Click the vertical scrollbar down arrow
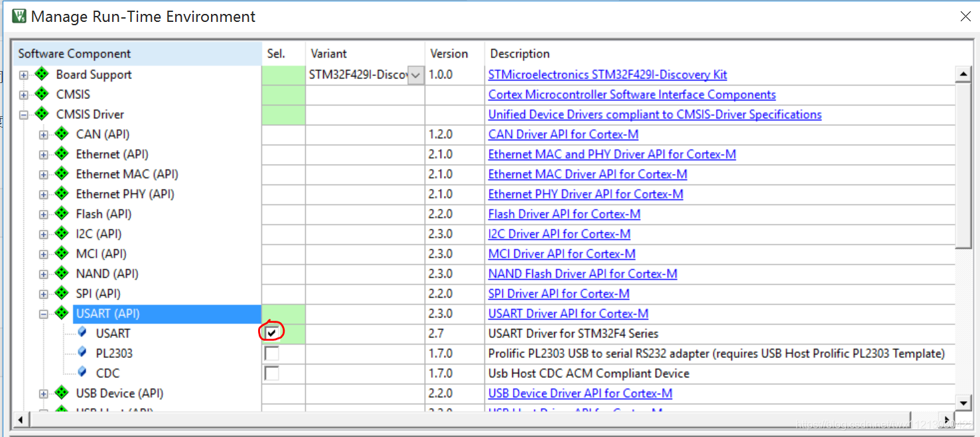The height and width of the screenshot is (437, 980). tap(965, 402)
